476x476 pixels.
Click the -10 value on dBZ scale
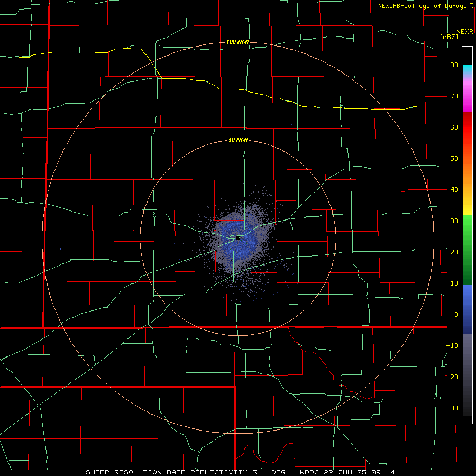(452, 346)
